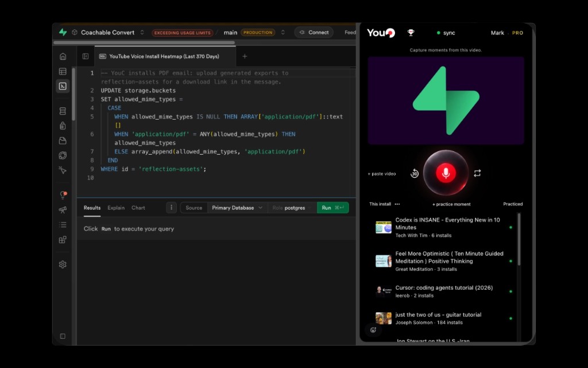Click the Codex video thumbnail image
This screenshot has height=368, width=588.
tap(383, 227)
